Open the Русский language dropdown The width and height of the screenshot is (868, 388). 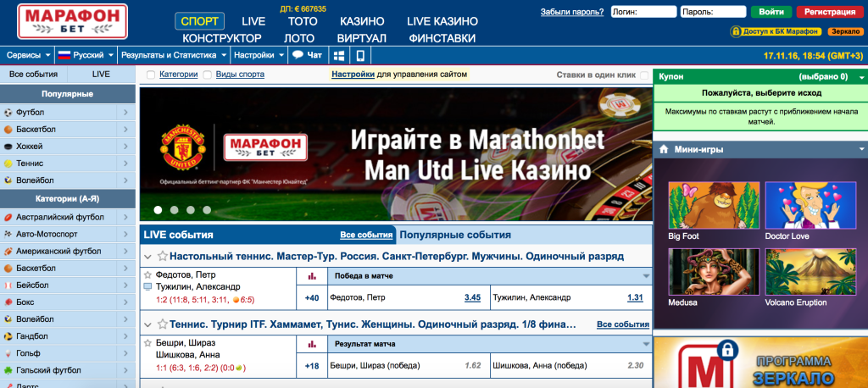(x=85, y=55)
